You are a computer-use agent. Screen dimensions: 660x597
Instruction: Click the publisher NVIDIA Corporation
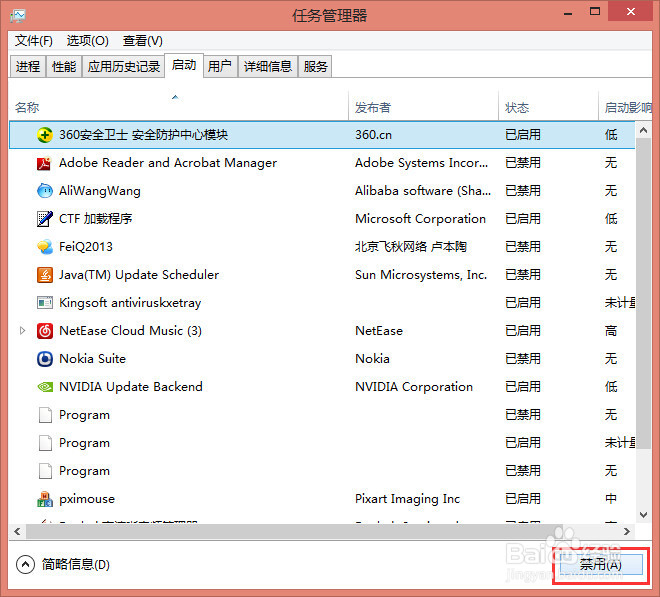click(414, 386)
